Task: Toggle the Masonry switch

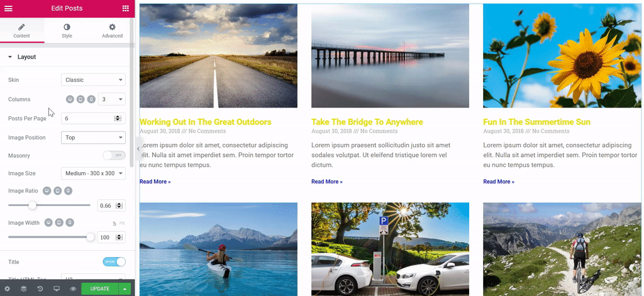Action: 114,156
